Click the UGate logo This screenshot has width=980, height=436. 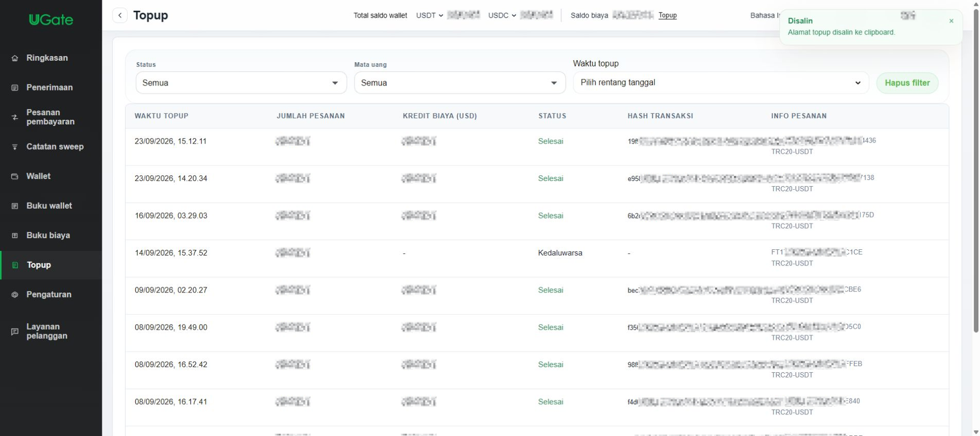(51, 20)
